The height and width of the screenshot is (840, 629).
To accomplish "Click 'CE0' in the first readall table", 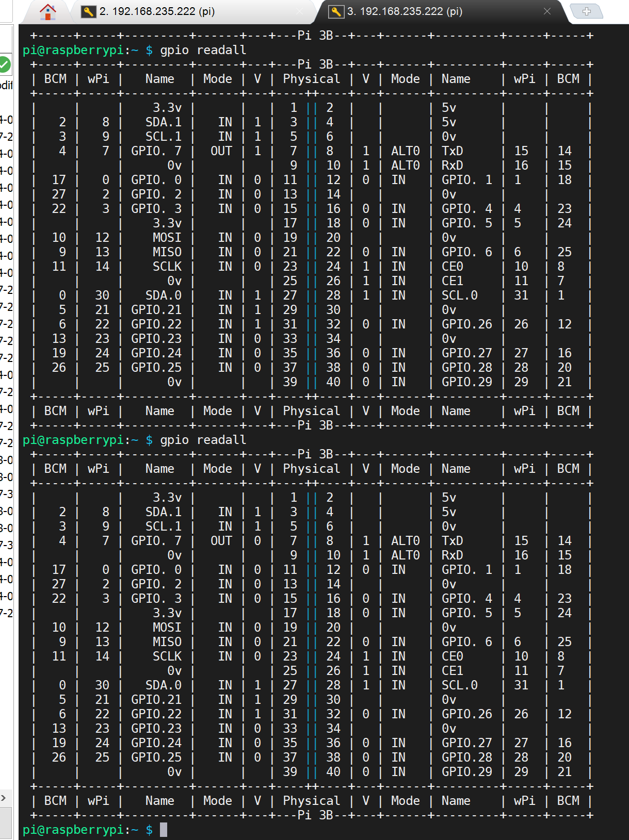I will [x=453, y=267].
